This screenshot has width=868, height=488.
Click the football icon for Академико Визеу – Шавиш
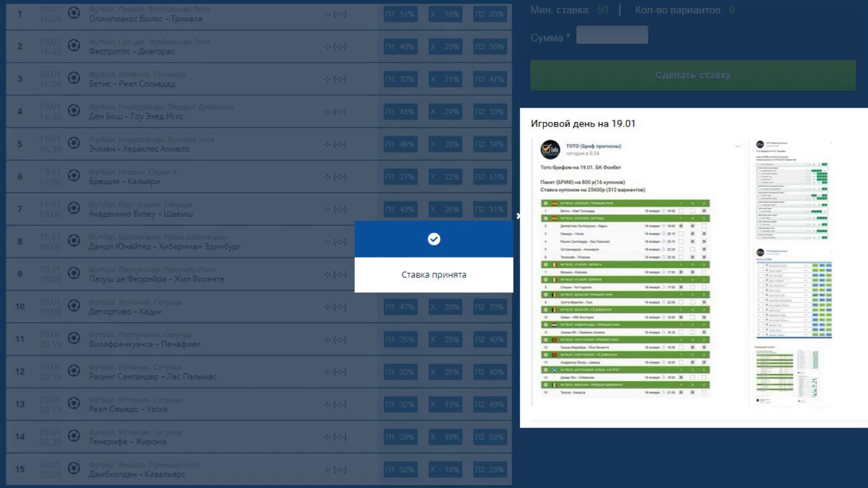pyautogui.click(x=74, y=209)
